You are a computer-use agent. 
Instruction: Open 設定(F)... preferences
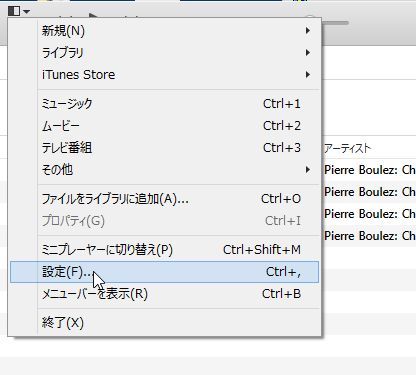coord(164,272)
